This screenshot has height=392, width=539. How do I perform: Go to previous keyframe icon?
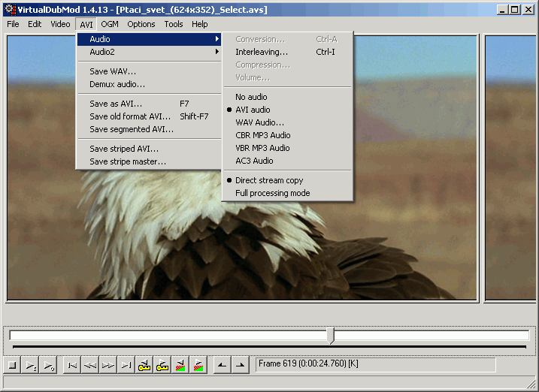pyautogui.click(x=144, y=365)
